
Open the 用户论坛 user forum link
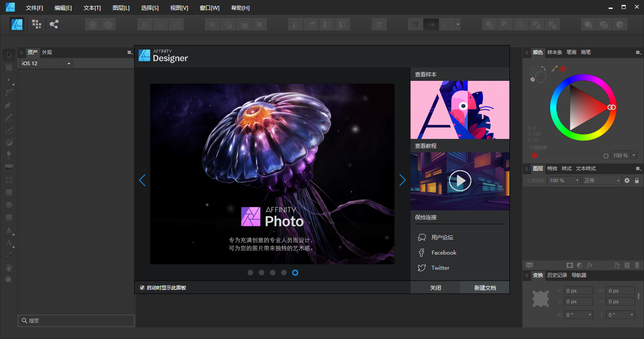click(x=442, y=238)
